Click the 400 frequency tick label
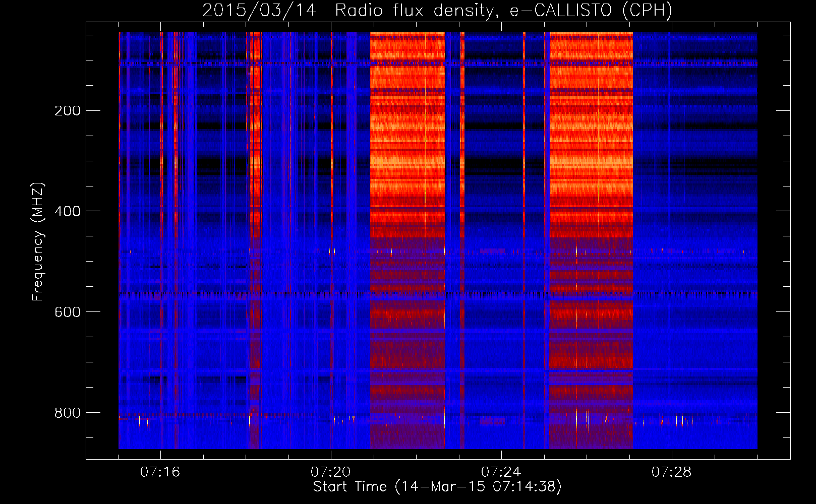This screenshot has width=816, height=504. coord(68,211)
